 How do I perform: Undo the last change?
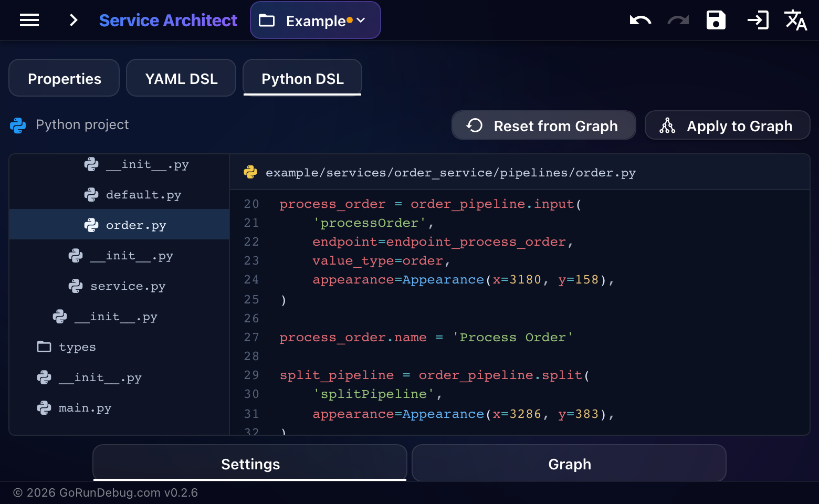[x=640, y=20]
